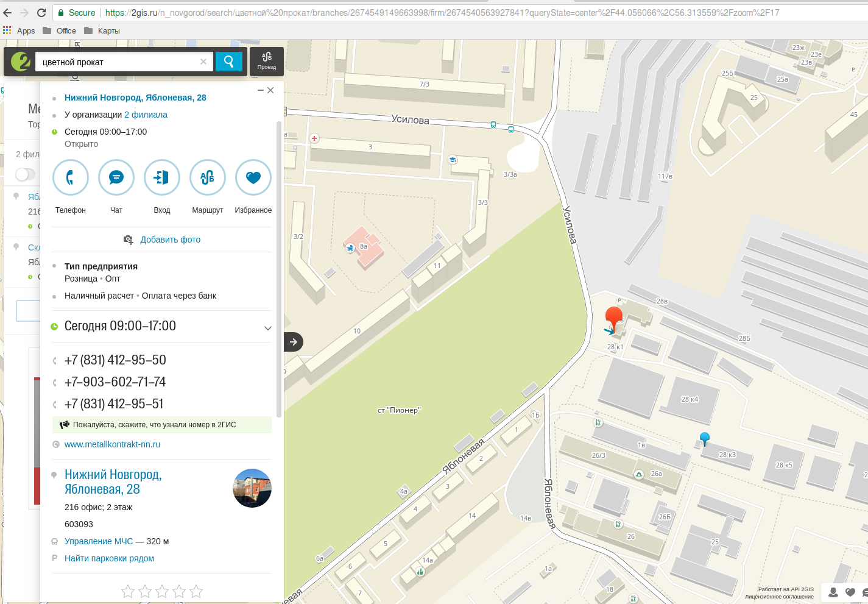The image size is (868, 604).
Task: Click the Телефон phone icon
Action: point(71,177)
